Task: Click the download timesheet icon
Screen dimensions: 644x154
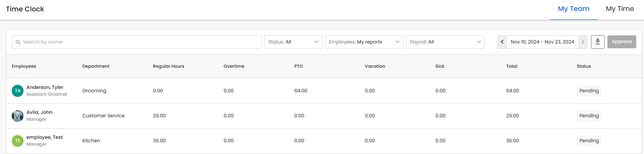Action: pyautogui.click(x=597, y=42)
